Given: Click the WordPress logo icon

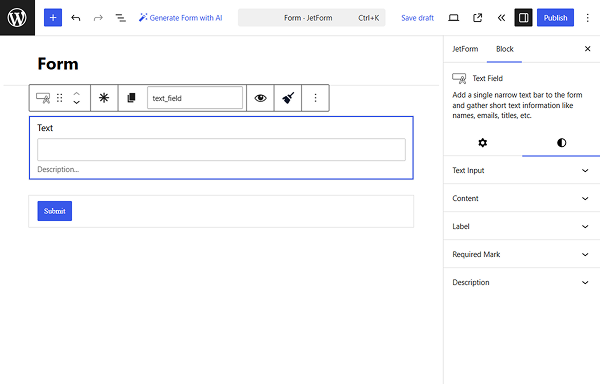Looking at the screenshot, I should tap(17, 18).
